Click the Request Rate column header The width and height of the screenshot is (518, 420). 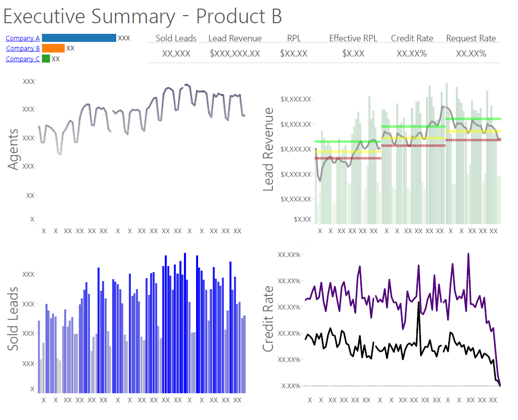click(x=471, y=38)
